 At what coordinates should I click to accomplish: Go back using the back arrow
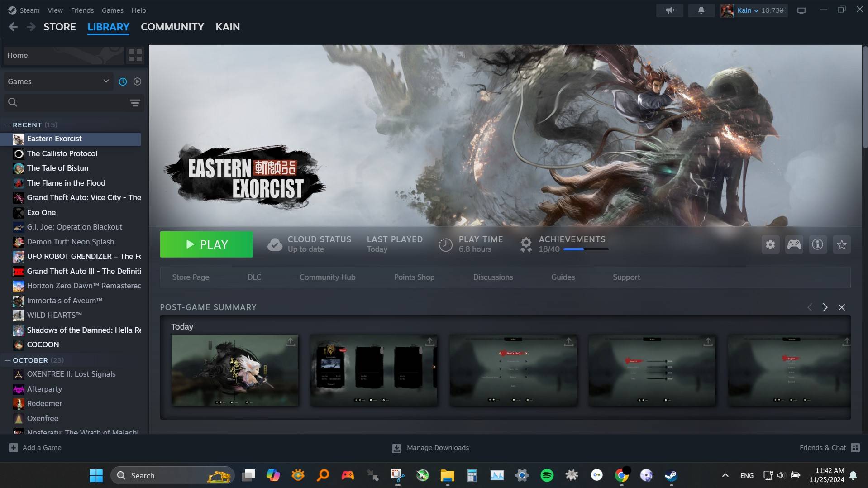[13, 27]
